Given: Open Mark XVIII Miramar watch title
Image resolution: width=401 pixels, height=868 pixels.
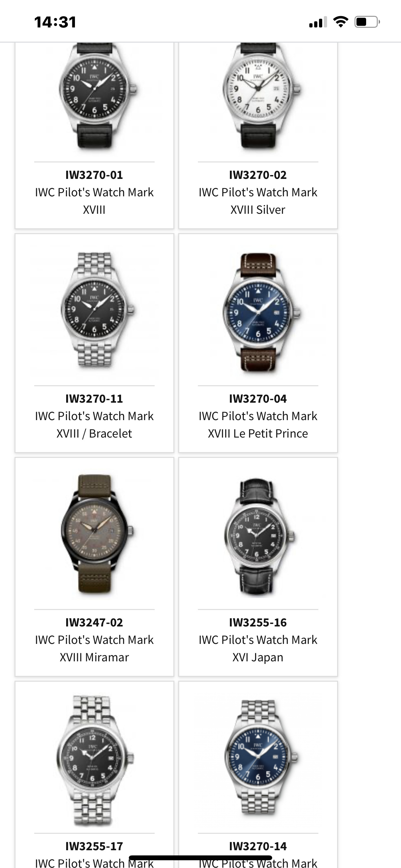Looking at the screenshot, I should click(x=94, y=648).
